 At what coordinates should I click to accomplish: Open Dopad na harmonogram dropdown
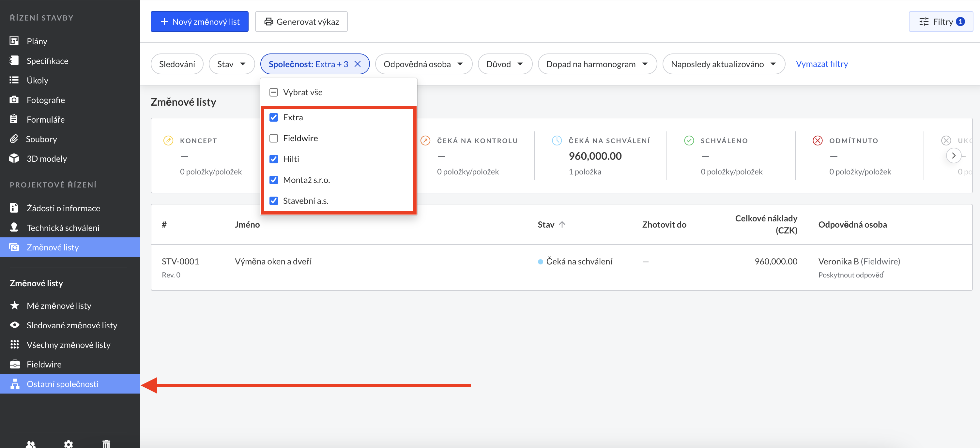(x=597, y=64)
